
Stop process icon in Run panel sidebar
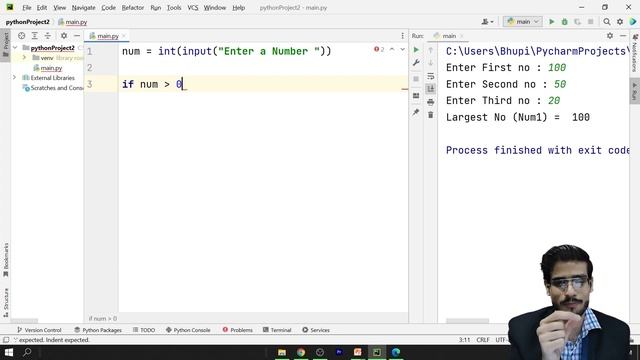point(416,79)
